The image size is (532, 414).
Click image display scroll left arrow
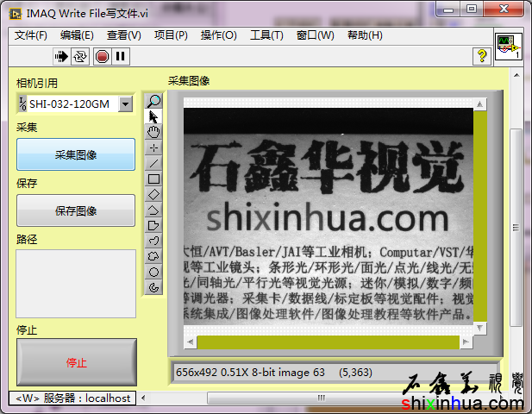[x=191, y=342]
